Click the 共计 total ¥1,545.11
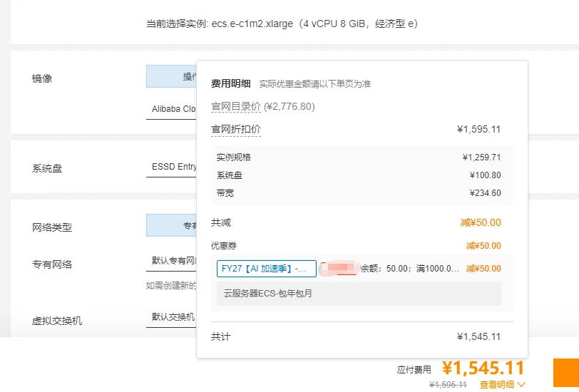 point(478,336)
